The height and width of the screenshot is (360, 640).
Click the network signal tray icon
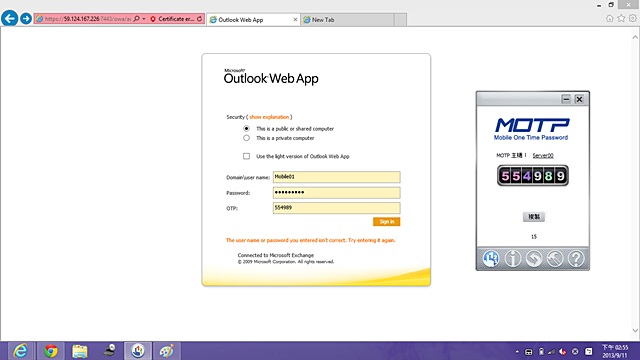551,351
